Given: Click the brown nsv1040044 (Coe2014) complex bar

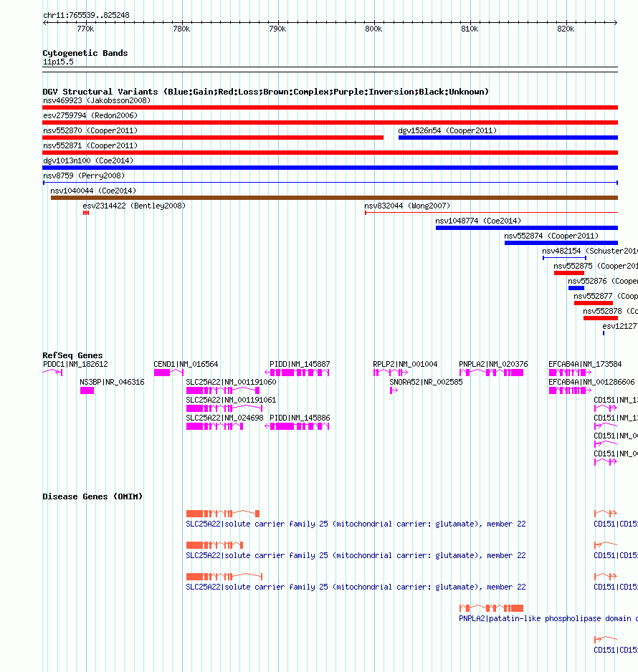Looking at the screenshot, I should (334, 198).
